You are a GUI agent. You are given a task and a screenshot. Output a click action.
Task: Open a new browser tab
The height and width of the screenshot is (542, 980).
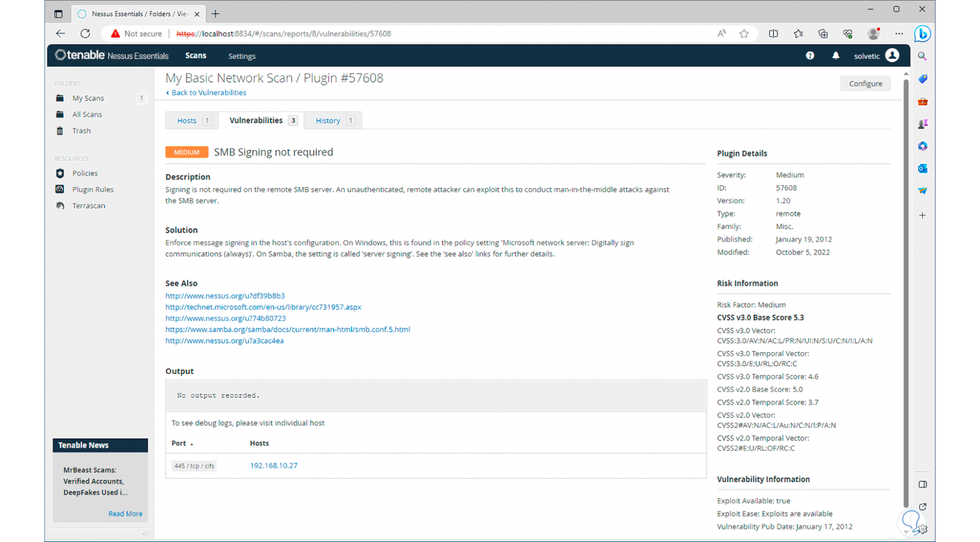pyautogui.click(x=216, y=14)
